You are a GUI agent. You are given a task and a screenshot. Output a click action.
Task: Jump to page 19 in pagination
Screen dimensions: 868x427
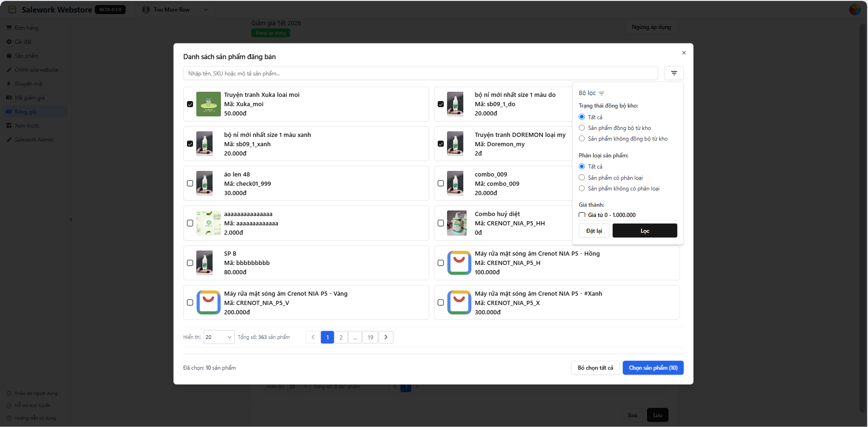coord(370,337)
